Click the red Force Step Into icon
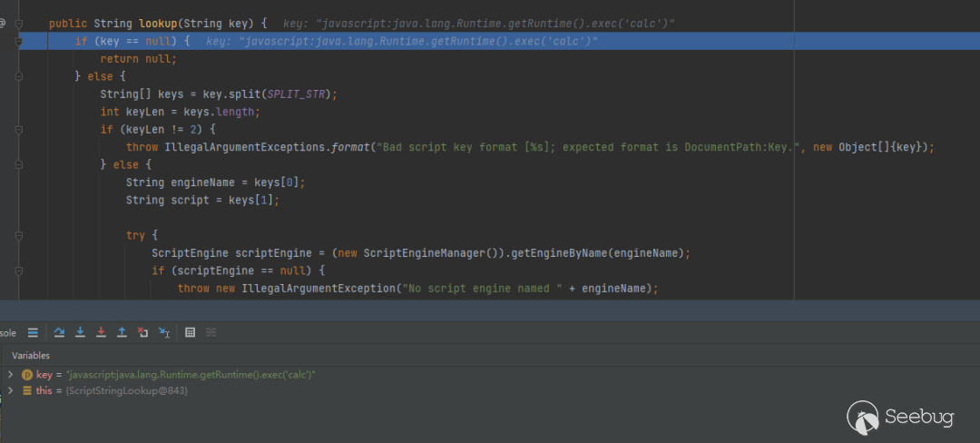 [101, 333]
